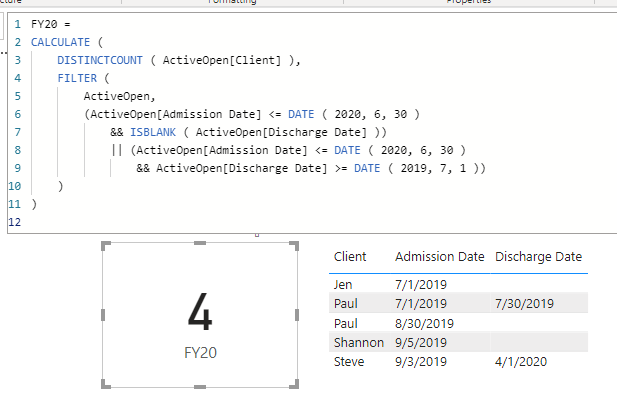Click DATE function on line 6
617x405 pixels.
[301, 114]
